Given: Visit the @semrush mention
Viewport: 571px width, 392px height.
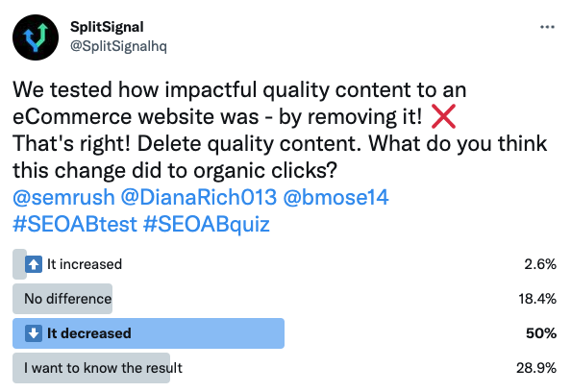Looking at the screenshot, I should (63, 198).
